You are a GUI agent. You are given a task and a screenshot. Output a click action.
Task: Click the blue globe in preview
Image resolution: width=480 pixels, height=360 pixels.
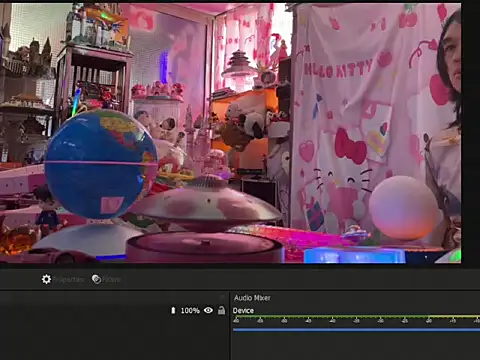point(101,164)
